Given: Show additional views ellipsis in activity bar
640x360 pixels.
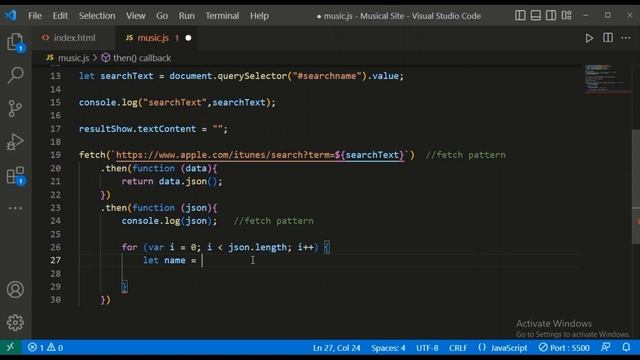Looking at the screenshot, I should pyautogui.click(x=16, y=208).
